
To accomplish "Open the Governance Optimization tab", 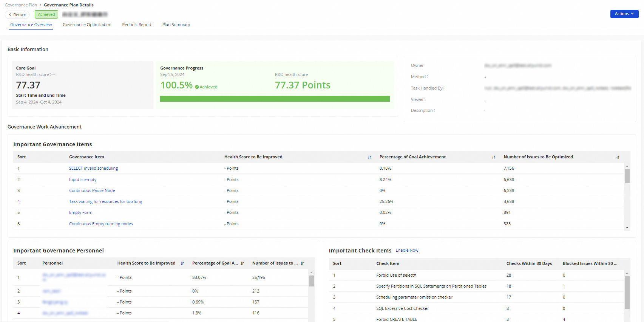I will point(87,25).
